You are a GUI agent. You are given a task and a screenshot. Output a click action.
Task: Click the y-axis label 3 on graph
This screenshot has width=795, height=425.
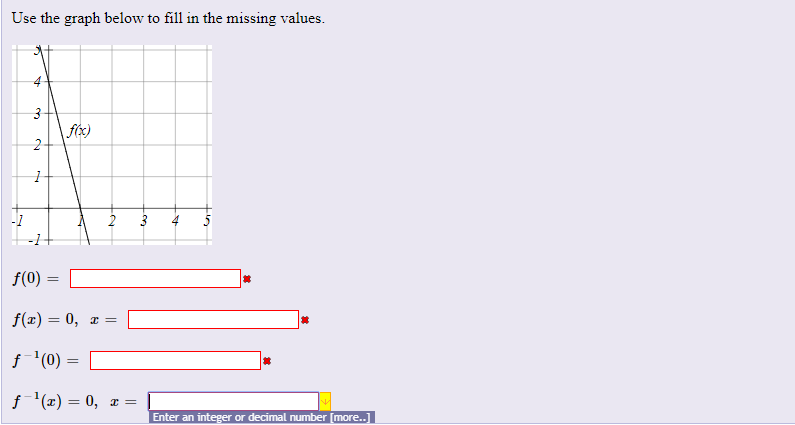37,115
